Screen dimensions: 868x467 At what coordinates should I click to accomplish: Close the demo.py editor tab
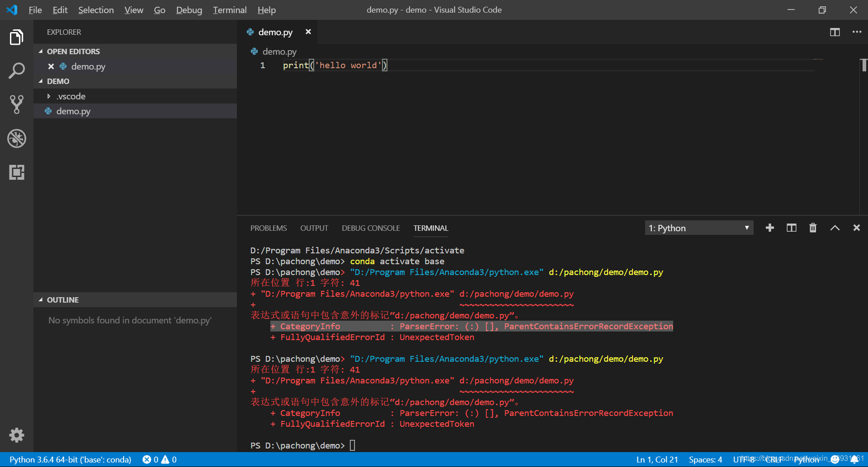point(308,32)
